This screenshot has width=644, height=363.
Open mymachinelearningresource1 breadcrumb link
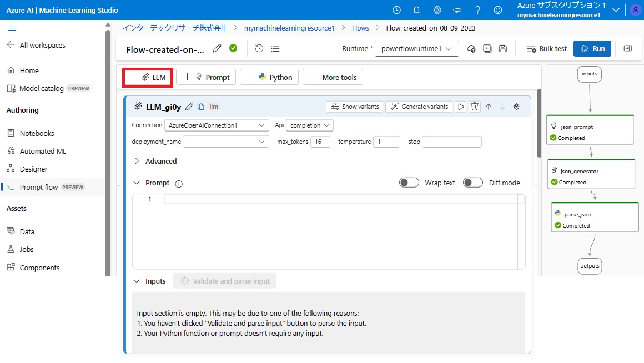pos(289,28)
